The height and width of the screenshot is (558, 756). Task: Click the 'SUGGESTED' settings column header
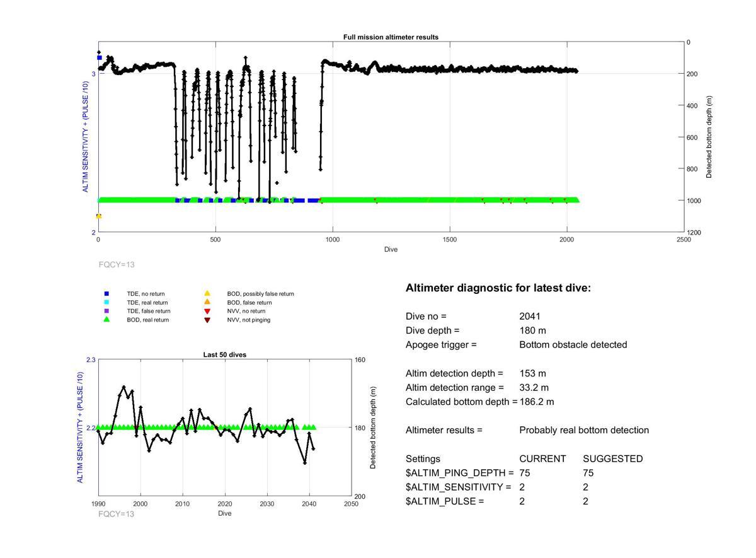coord(613,459)
